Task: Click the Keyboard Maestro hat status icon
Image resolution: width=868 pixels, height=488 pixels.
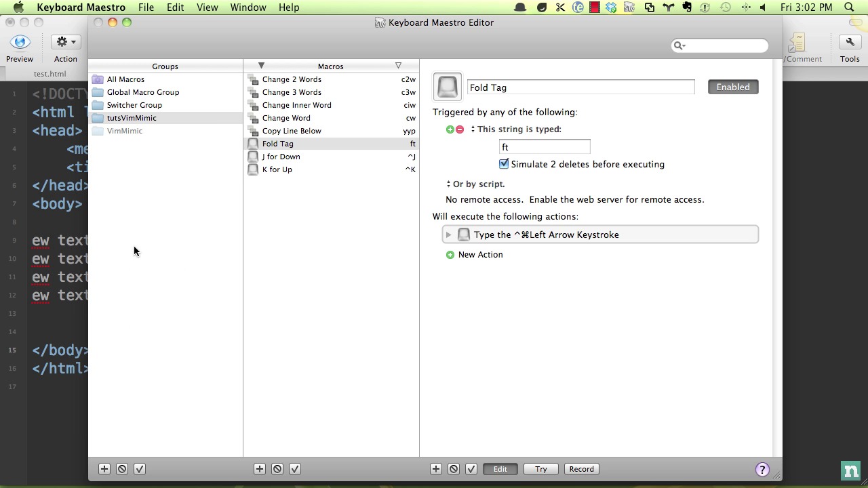Action: [520, 7]
